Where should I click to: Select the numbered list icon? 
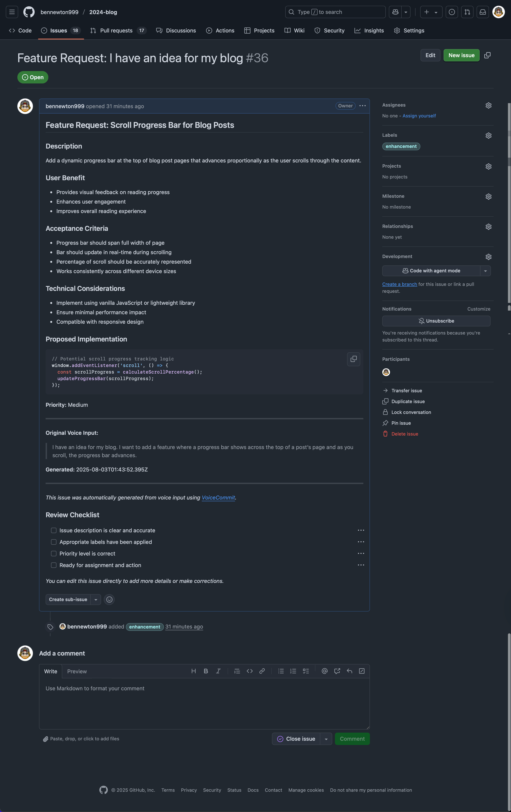coord(293,671)
